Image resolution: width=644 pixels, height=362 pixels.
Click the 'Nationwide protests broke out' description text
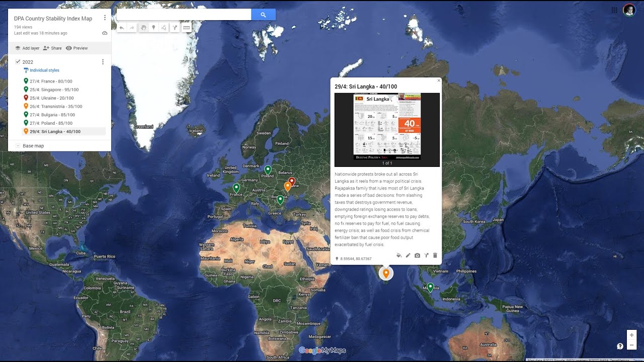382,209
